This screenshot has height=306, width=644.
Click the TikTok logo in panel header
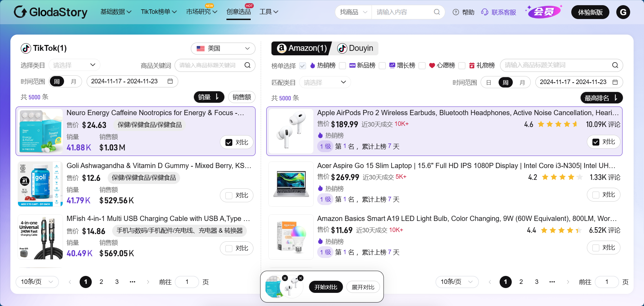pyautogui.click(x=26, y=48)
